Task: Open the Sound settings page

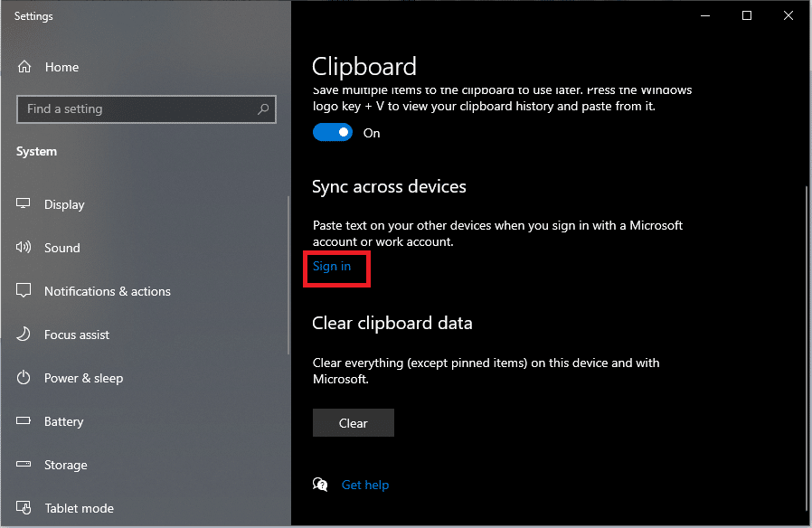Action: coord(62,248)
